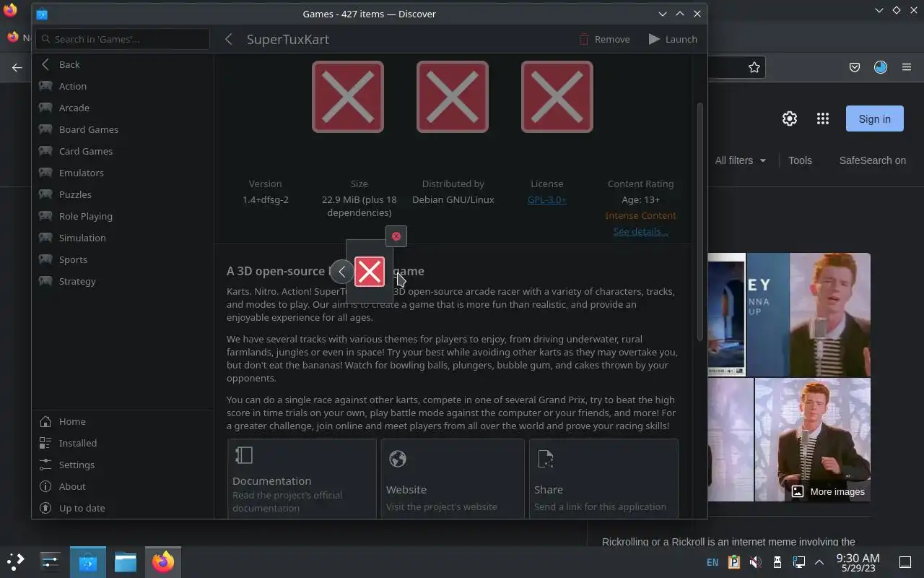Click Firefox back navigation arrow

[17, 67]
